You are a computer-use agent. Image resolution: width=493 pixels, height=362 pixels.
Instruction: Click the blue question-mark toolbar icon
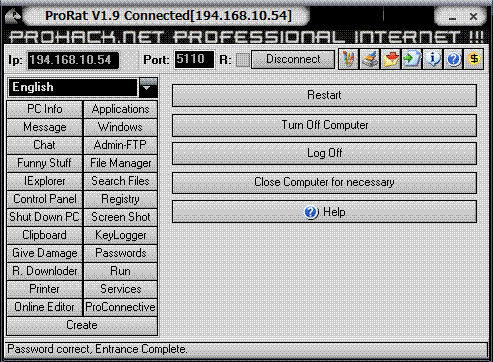453,59
